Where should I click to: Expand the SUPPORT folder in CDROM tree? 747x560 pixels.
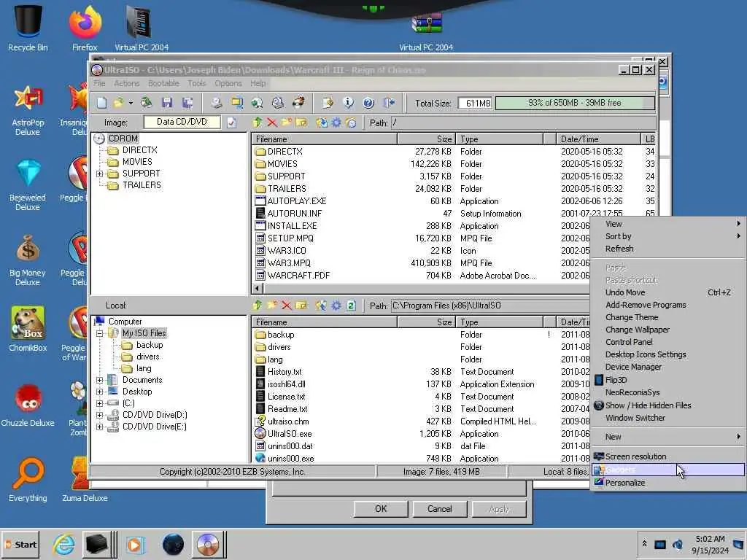coord(99,174)
